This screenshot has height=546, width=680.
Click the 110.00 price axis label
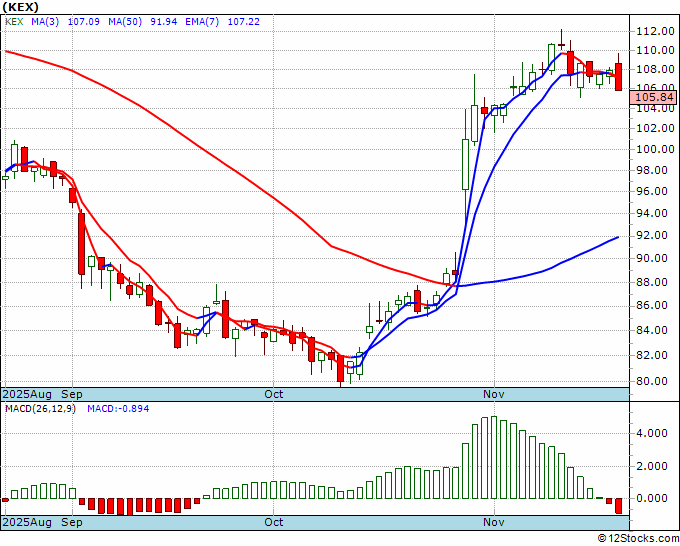pos(655,50)
